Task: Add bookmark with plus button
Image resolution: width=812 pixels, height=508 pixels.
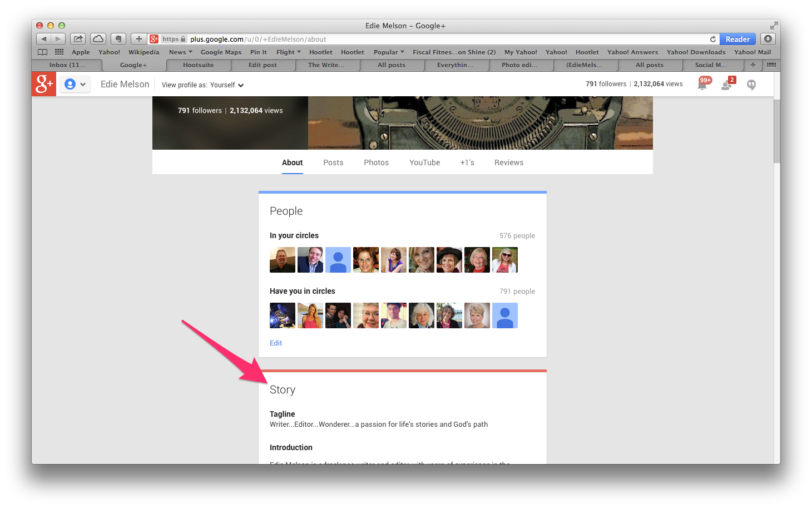Action: (138, 39)
